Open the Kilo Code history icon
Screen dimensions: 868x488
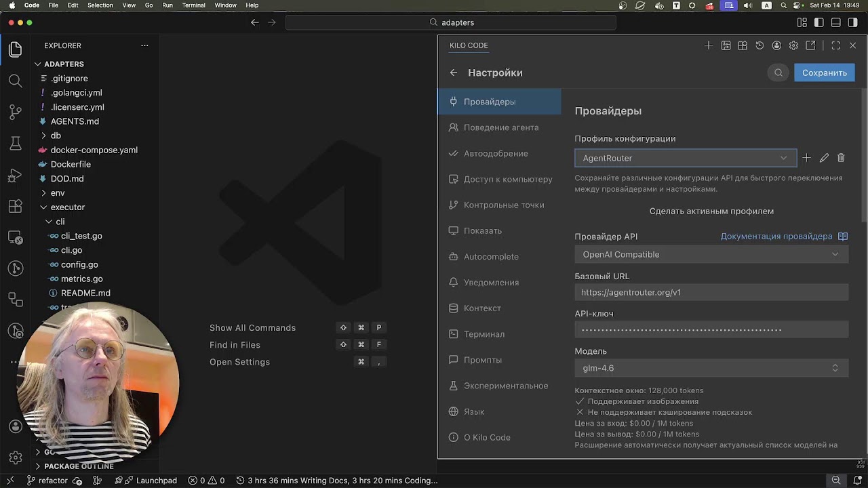(759, 45)
